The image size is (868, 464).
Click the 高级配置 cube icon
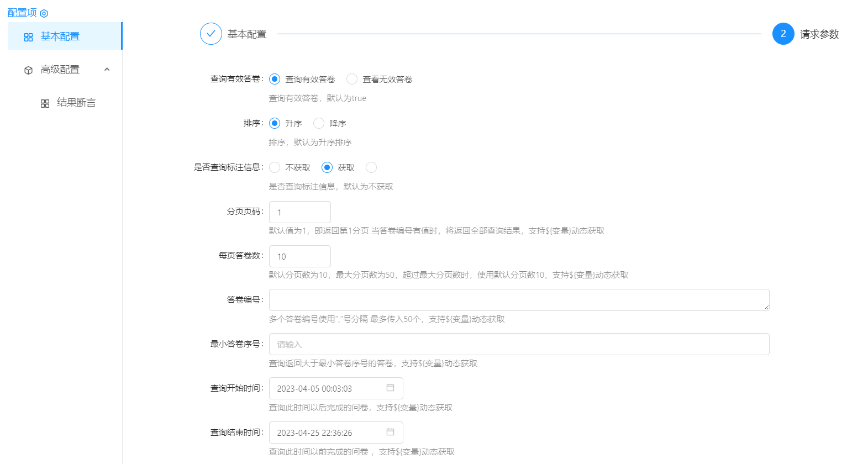point(29,70)
